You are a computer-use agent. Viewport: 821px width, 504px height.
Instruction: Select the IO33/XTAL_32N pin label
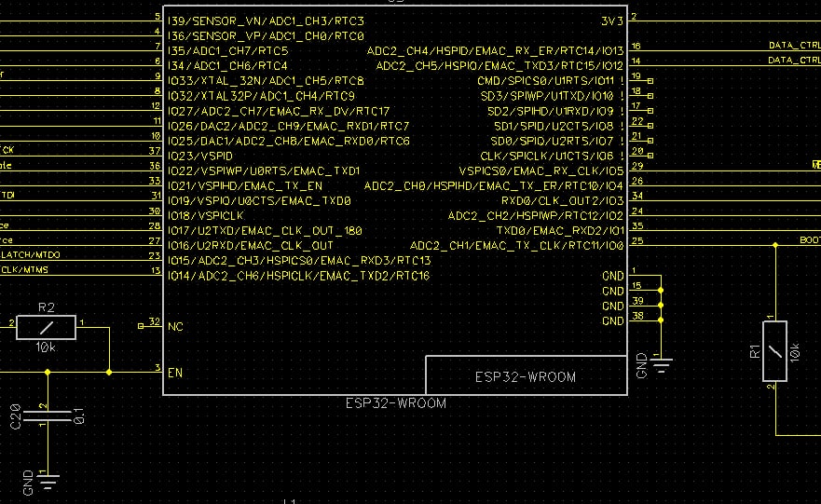click(x=266, y=81)
